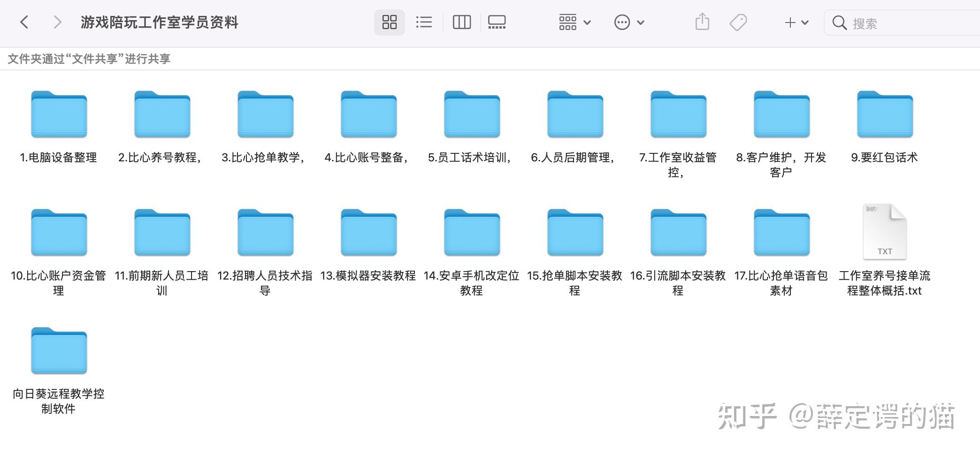Switch to column view

tap(461, 22)
